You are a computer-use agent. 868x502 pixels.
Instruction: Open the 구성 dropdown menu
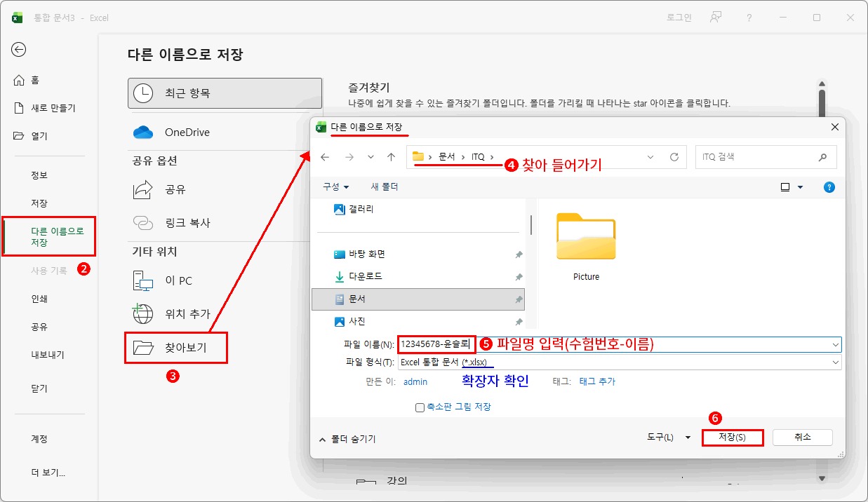click(x=335, y=187)
